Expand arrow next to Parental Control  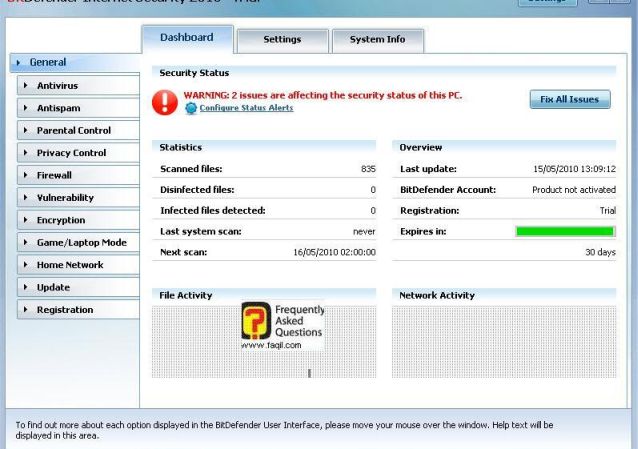(x=26, y=130)
